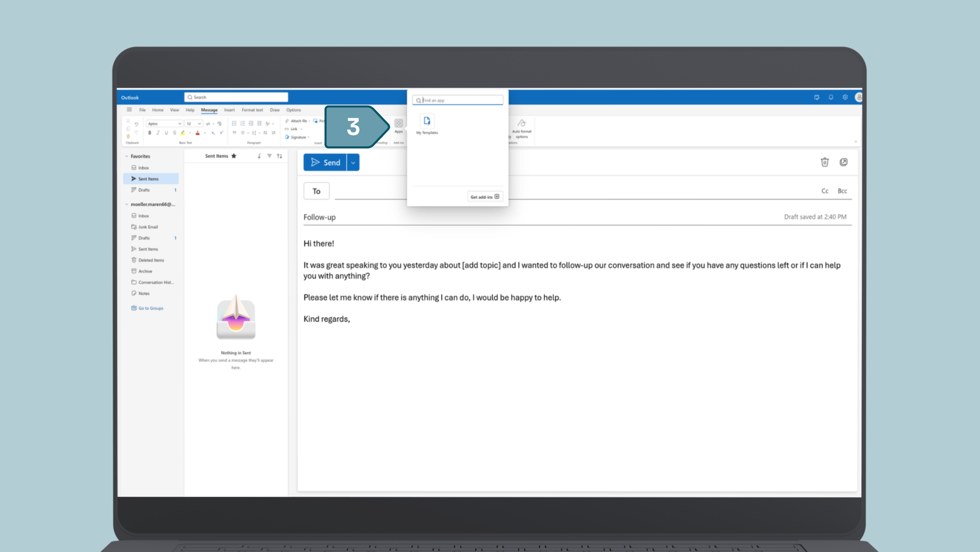Viewport: 980px width, 552px height.
Task: Send the Follow-up email
Action: [x=325, y=162]
